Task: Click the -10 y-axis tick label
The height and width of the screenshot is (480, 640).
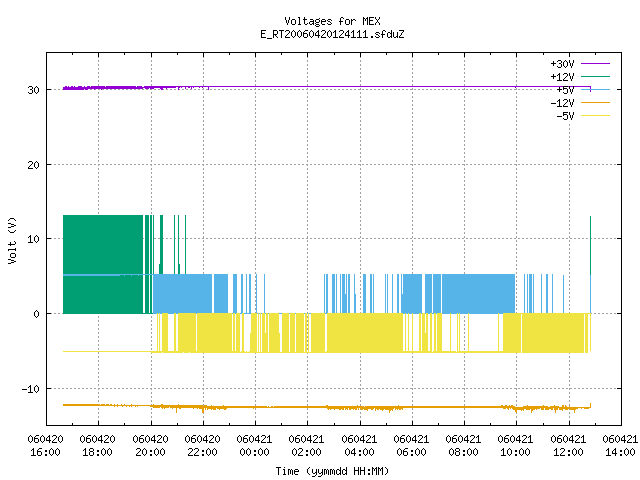Action: [31, 389]
